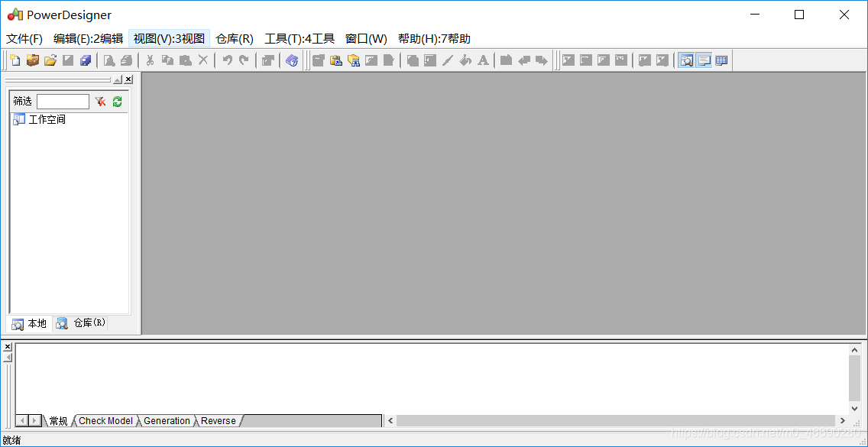Click the folded-corner page icon before arrows
This screenshot has width=868, height=447.
[x=506, y=60]
